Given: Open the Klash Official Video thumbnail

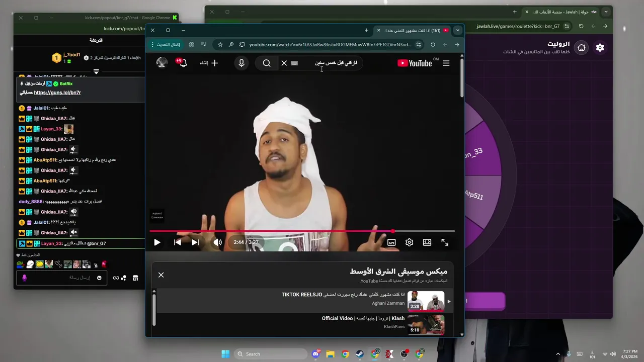Looking at the screenshot, I should (426, 324).
